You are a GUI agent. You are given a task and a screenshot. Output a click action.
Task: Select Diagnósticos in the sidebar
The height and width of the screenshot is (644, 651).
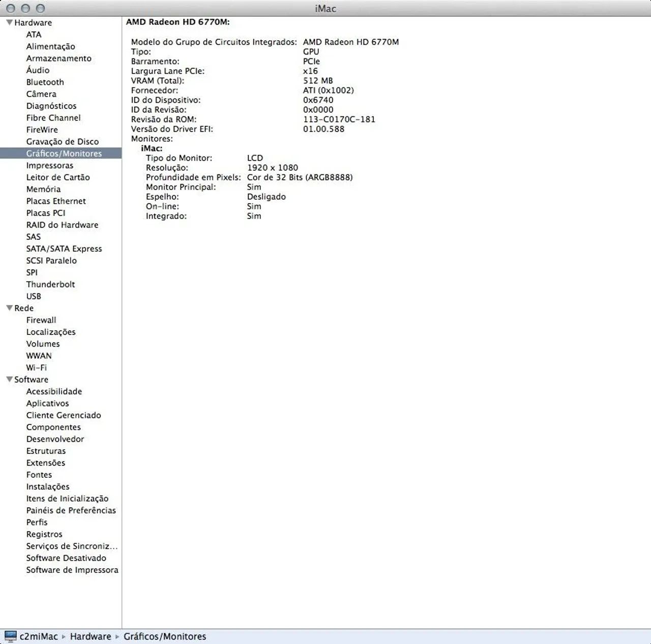[51, 106]
